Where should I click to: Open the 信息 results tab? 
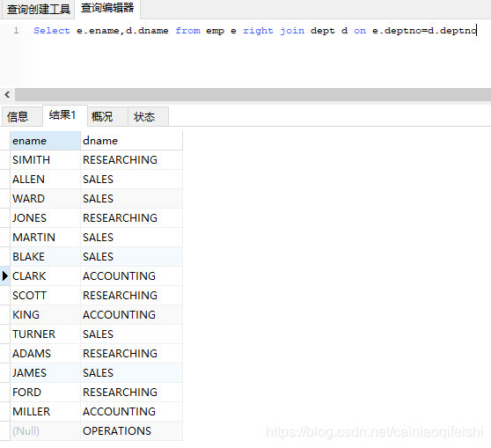[22, 117]
